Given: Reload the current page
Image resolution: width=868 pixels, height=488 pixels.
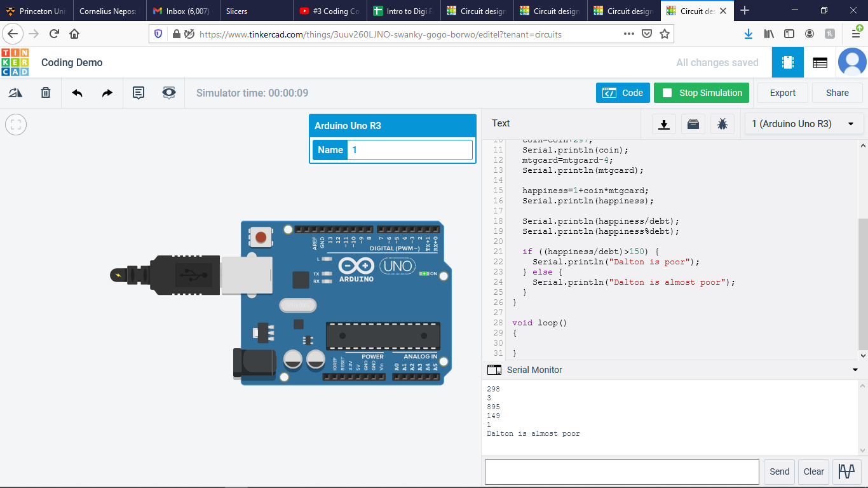Looking at the screenshot, I should click(54, 34).
